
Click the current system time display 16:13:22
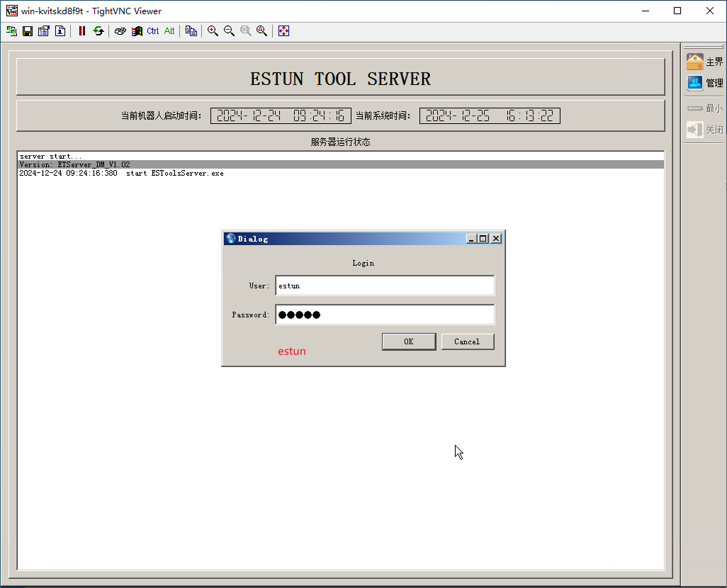tap(490, 116)
